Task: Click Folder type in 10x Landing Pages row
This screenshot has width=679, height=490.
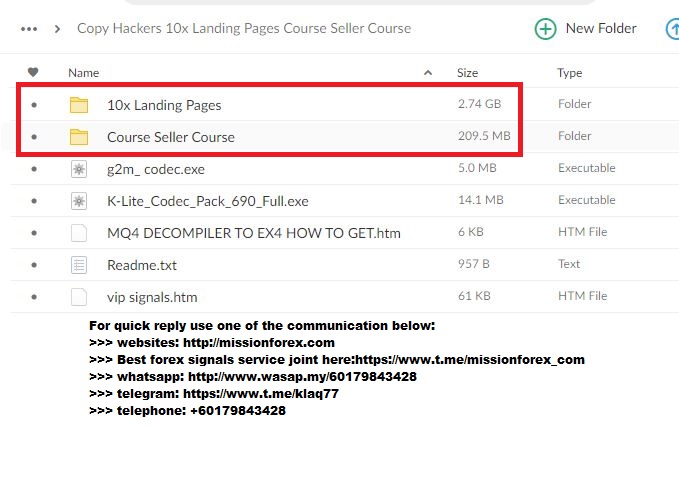Action: (575, 104)
